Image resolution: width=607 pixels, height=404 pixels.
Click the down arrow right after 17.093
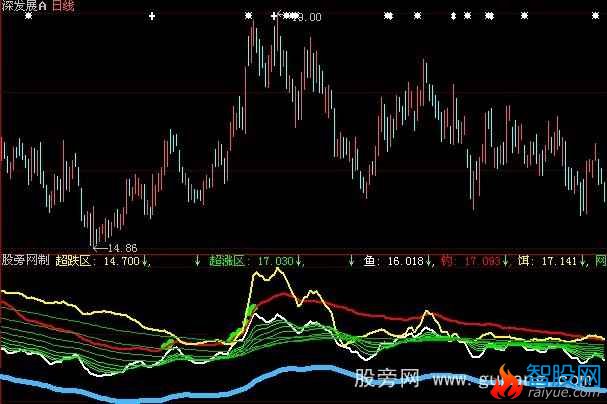505,261
